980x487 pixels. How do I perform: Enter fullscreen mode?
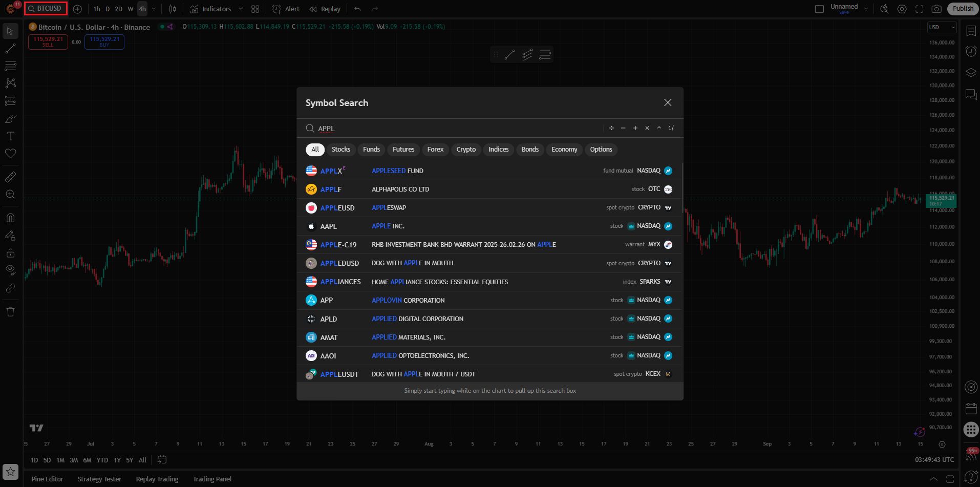click(919, 9)
